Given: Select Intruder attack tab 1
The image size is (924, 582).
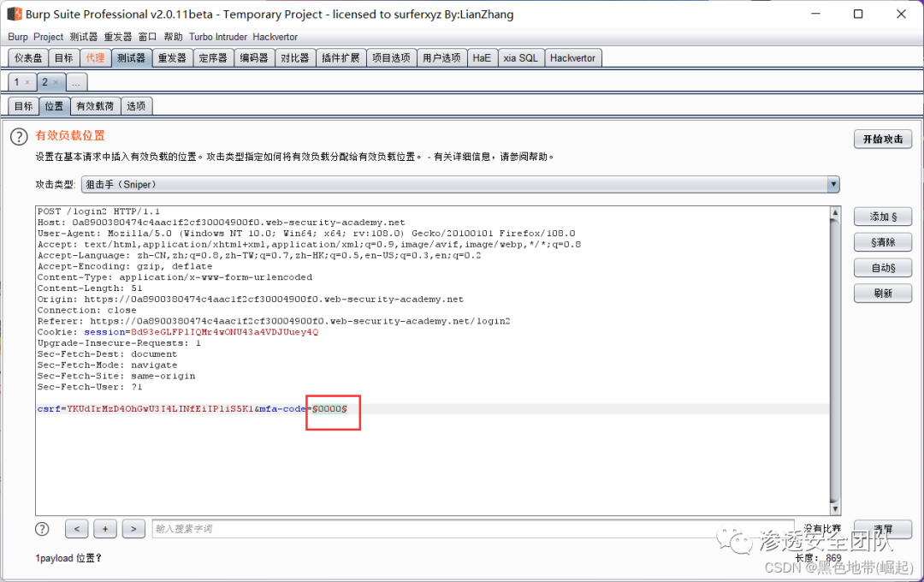Looking at the screenshot, I should pyautogui.click(x=17, y=82).
